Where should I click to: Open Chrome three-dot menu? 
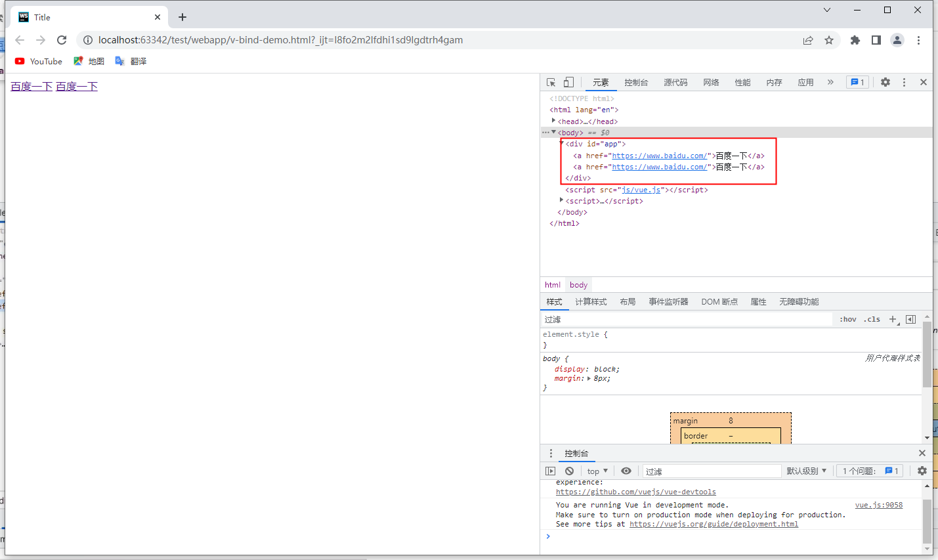(918, 40)
